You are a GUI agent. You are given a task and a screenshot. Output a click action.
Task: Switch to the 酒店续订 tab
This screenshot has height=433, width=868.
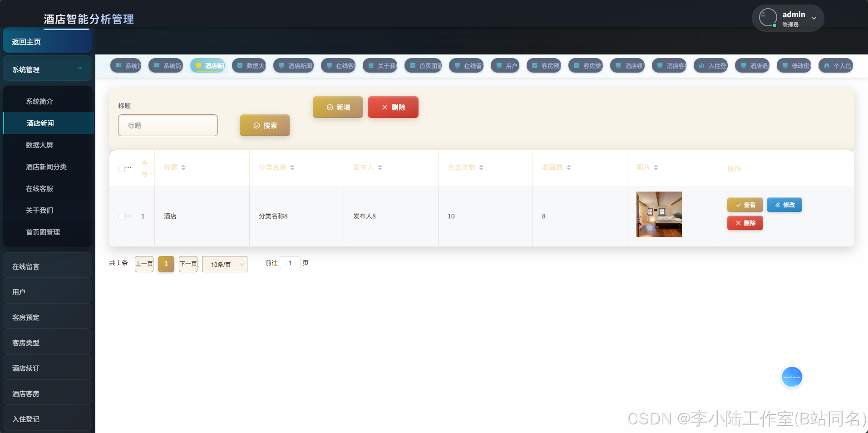coord(627,66)
